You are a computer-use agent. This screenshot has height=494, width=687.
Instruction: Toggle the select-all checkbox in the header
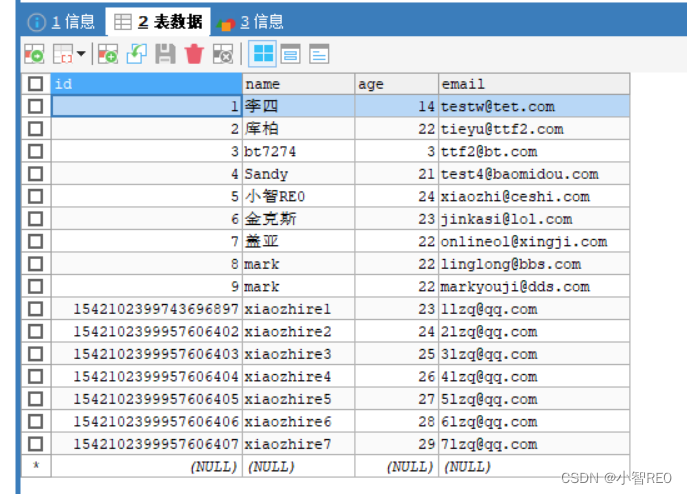coord(35,84)
